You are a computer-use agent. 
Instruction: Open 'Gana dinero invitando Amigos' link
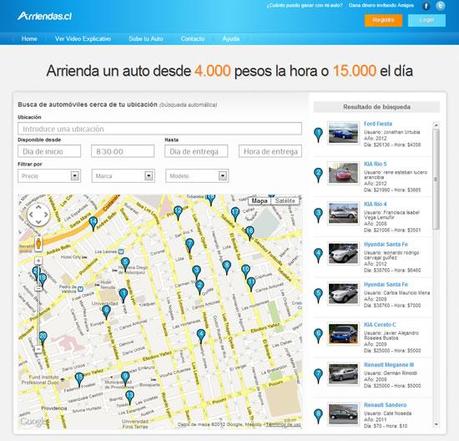pyautogui.click(x=381, y=6)
